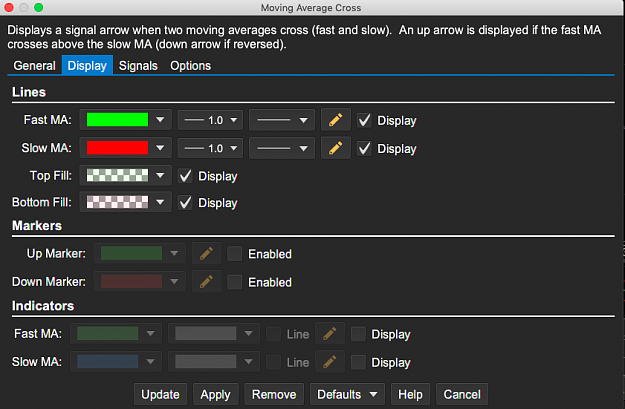Expand Top Fill color dropdown arrow
The height and width of the screenshot is (409, 625).
pos(160,175)
